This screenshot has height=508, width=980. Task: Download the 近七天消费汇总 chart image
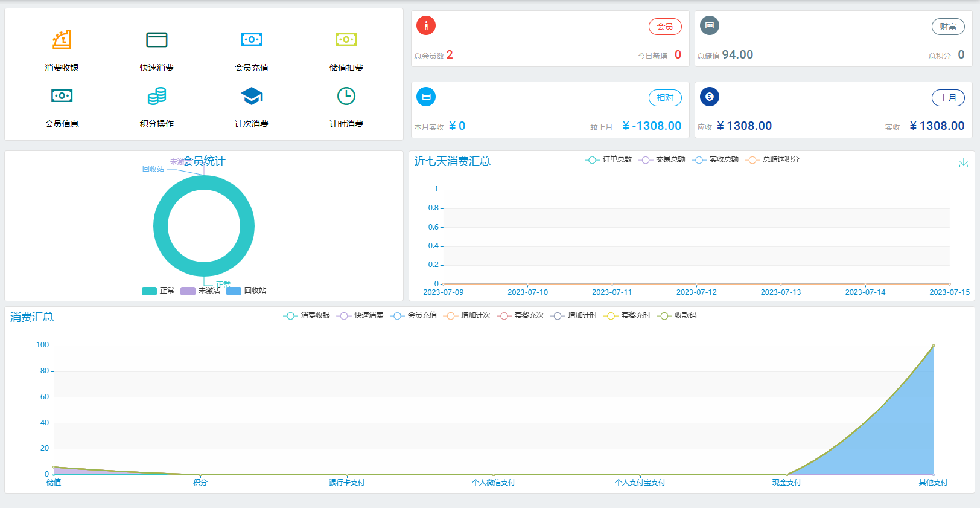[964, 162]
